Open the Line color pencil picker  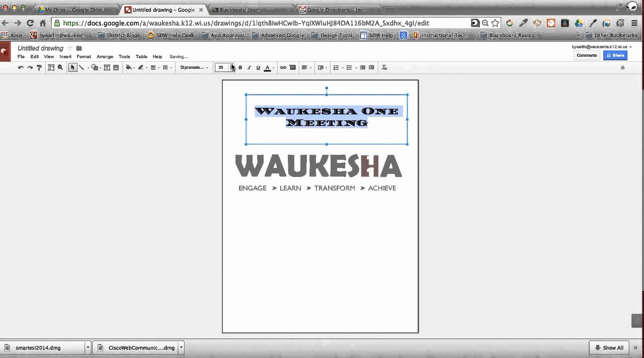click(x=142, y=67)
